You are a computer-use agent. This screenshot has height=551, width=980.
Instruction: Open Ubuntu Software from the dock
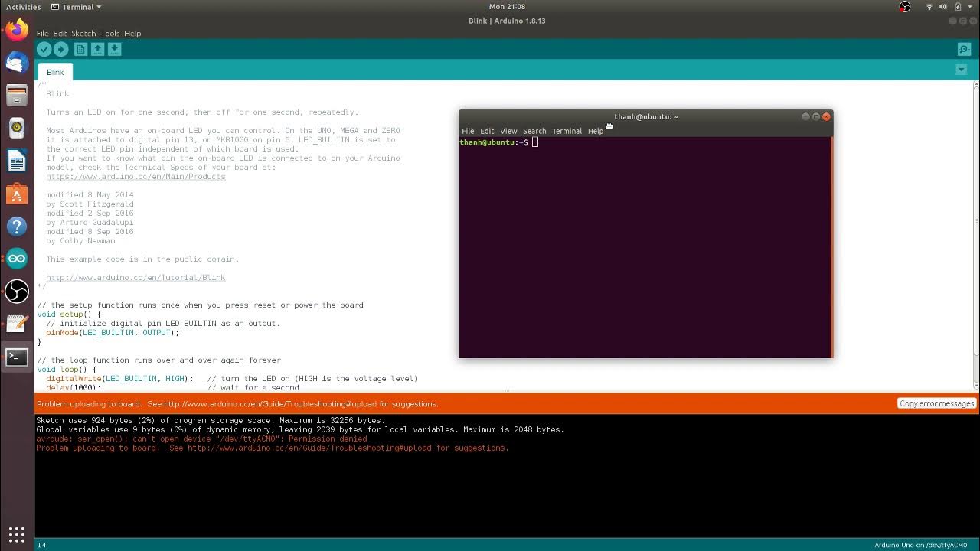click(17, 194)
